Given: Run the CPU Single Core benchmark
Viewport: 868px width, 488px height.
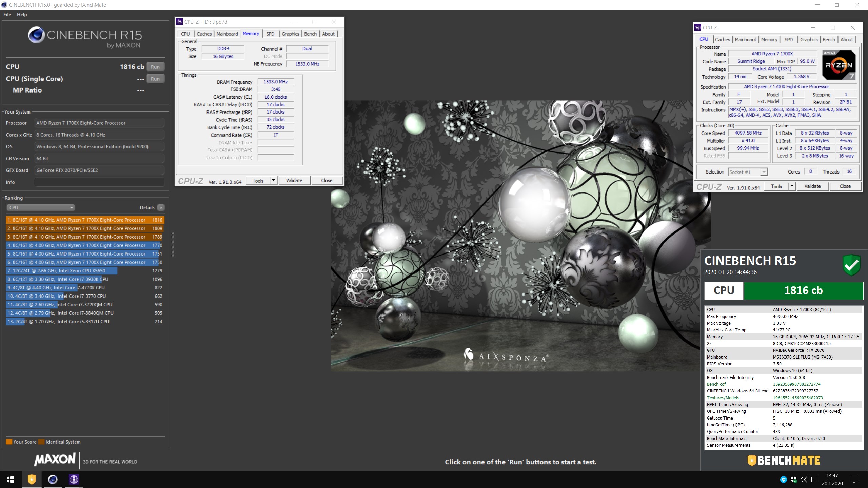Looking at the screenshot, I should 155,79.
